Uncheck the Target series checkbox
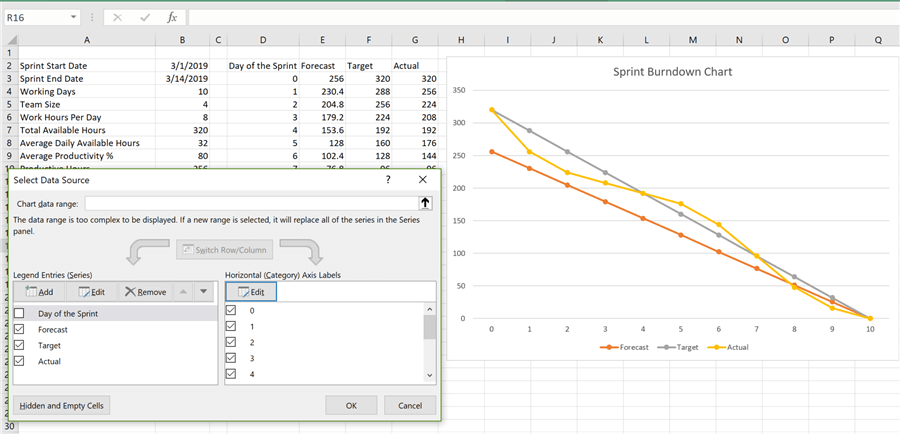Screen dimensions: 900x434 [20, 345]
